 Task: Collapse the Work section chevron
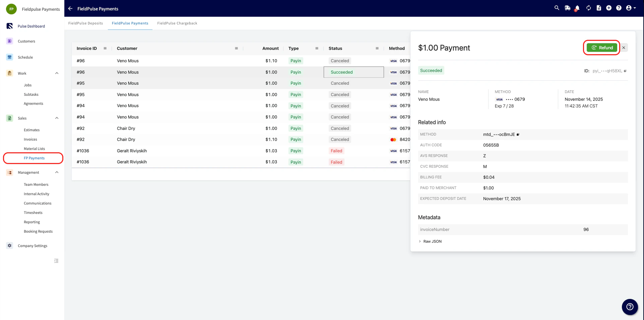click(57, 73)
